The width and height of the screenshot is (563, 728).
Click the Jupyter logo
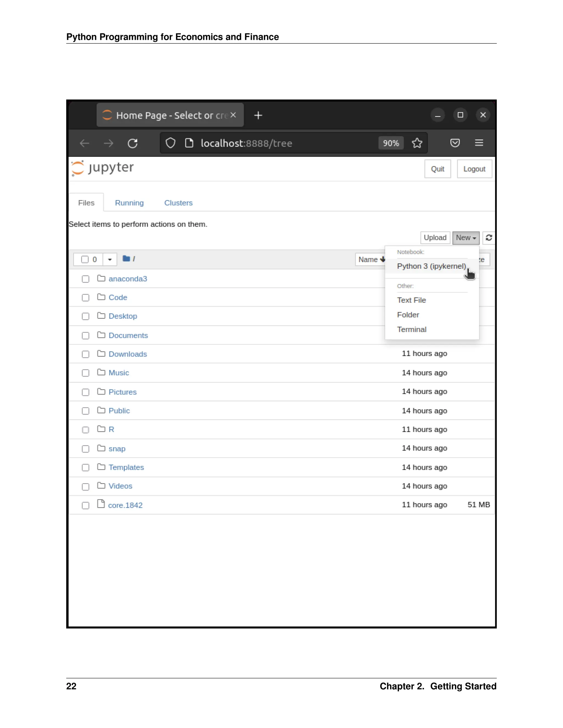(103, 168)
